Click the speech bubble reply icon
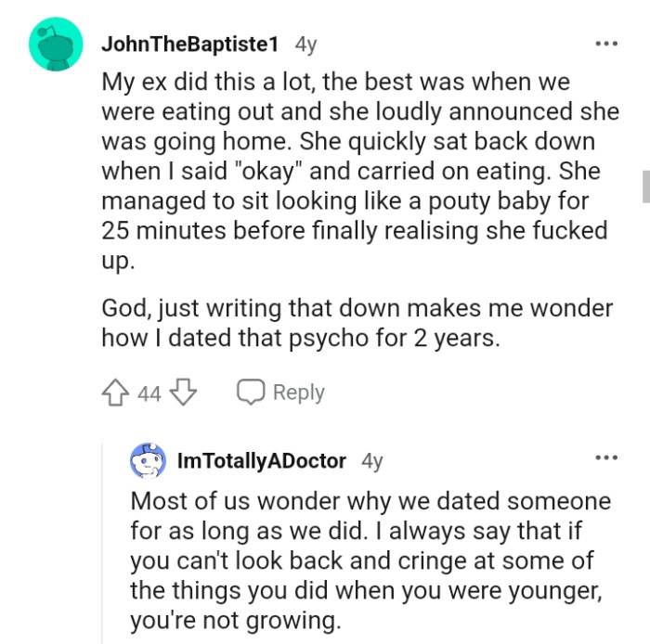This screenshot has width=650, height=644. click(x=252, y=393)
